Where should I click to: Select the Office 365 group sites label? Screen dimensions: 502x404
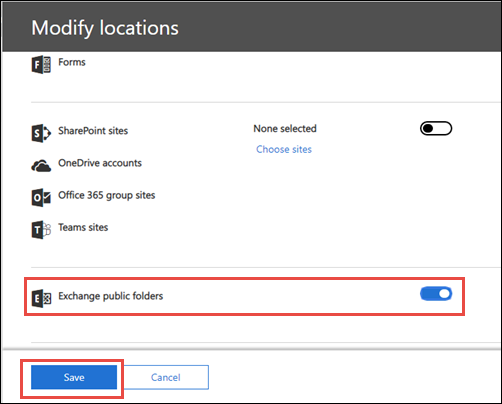click(107, 195)
